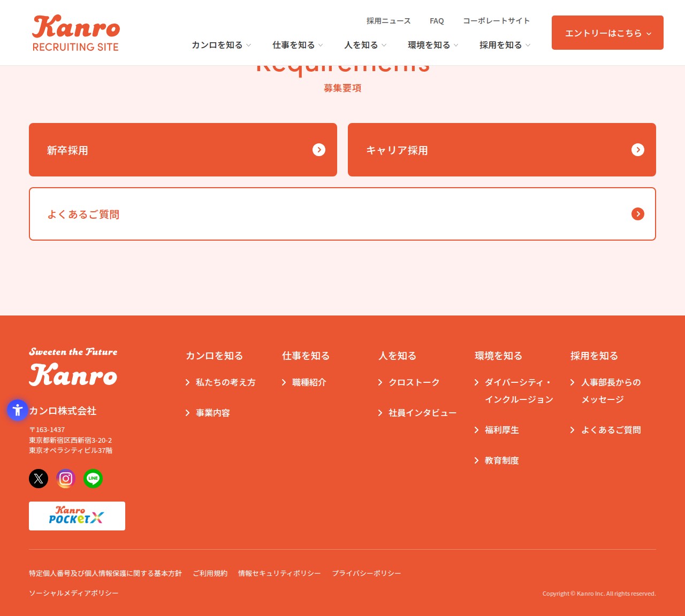
Task: Open the Instagram social icon
Action: pos(66,479)
